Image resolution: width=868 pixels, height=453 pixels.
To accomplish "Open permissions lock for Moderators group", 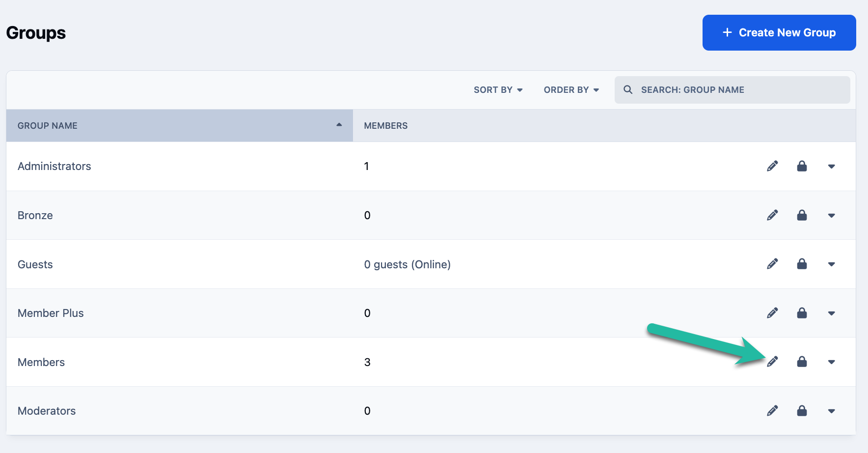I will click(x=802, y=411).
